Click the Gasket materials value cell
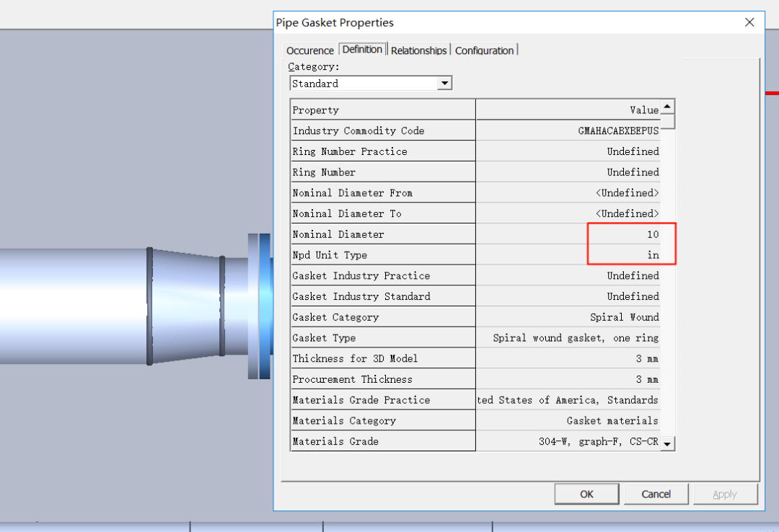Screen dimensions: 779x532 pos(568,421)
